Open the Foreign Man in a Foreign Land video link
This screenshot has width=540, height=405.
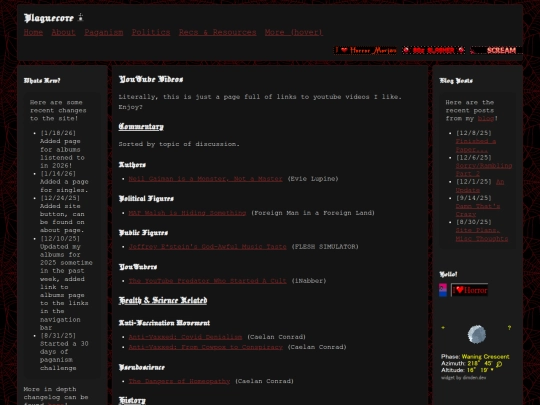tap(187, 213)
